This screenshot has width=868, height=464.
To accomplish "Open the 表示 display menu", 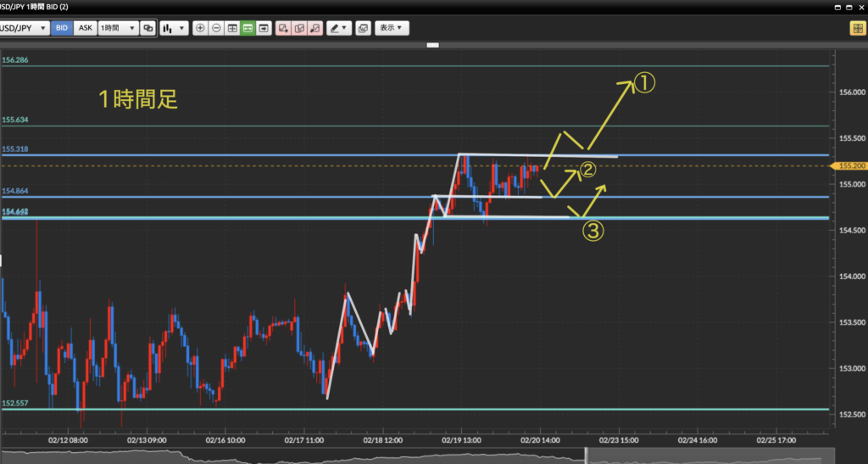I will pos(392,28).
